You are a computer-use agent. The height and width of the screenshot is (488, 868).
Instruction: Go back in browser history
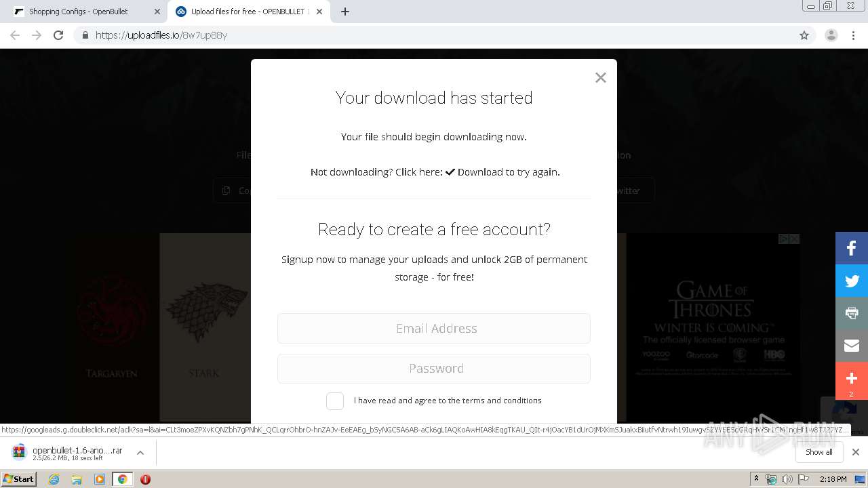15,35
